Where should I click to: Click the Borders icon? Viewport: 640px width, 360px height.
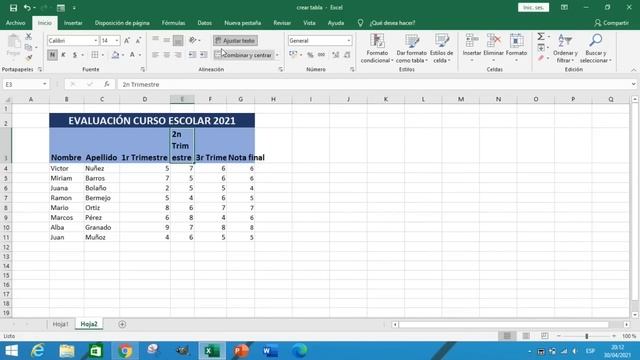point(95,55)
